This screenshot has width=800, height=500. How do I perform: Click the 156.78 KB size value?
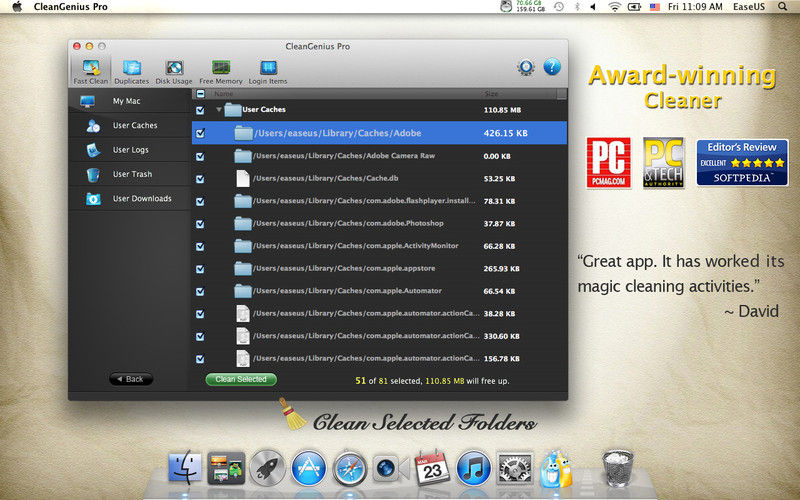click(x=502, y=359)
